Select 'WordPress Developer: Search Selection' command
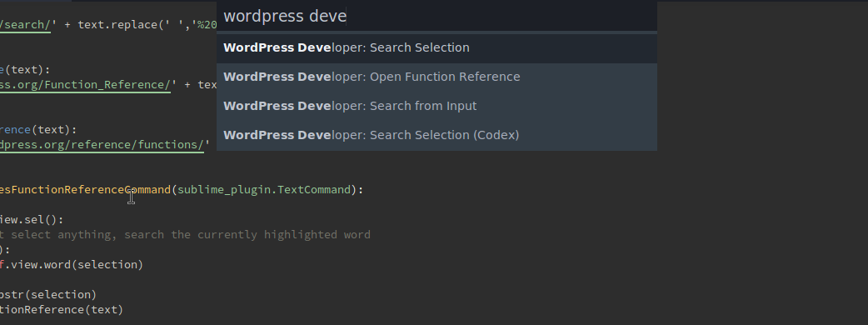This screenshot has height=325, width=868. tap(436, 47)
